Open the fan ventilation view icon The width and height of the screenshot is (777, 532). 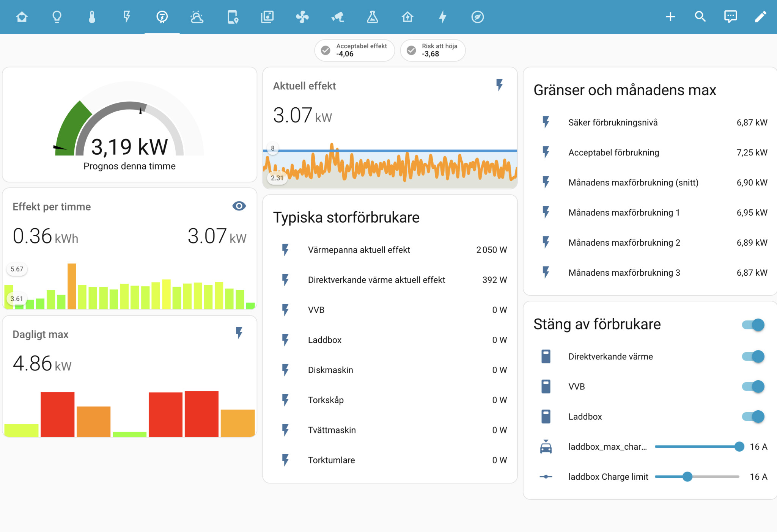click(302, 17)
